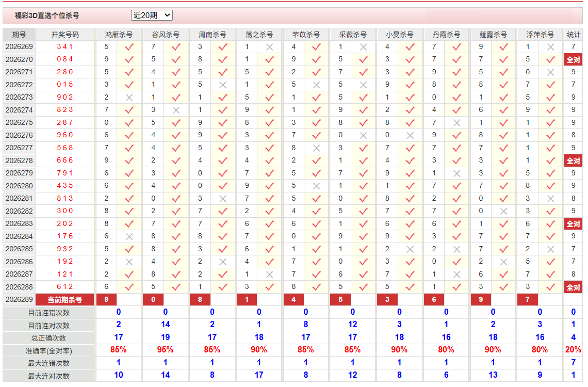
Task: Click the 全对 badge in row 2026283
Action: pyautogui.click(x=574, y=224)
